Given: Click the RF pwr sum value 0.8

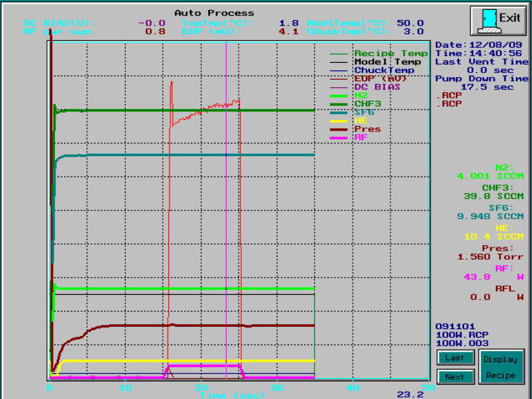Looking at the screenshot, I should 155,32.
